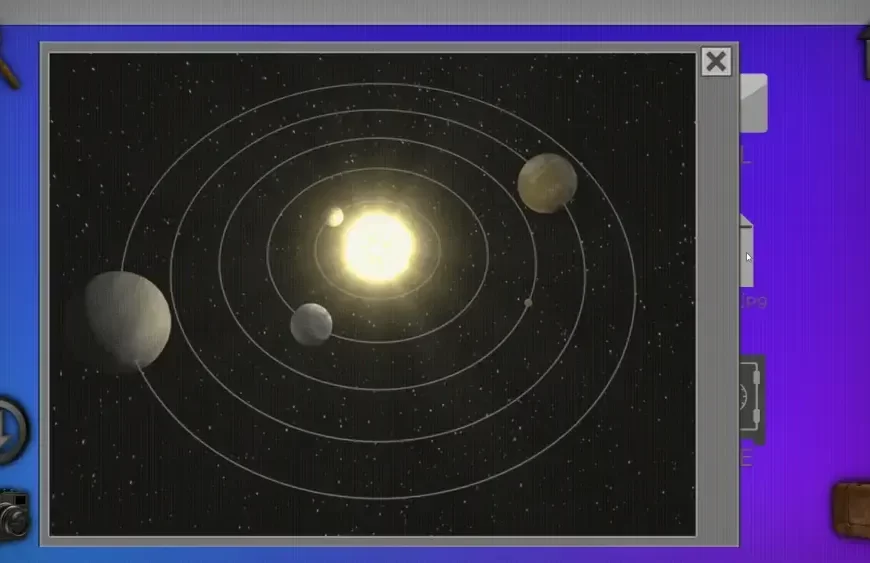Click the gray frame border of image viewer
Viewport: 870px width, 563px height.
[x=717, y=300]
